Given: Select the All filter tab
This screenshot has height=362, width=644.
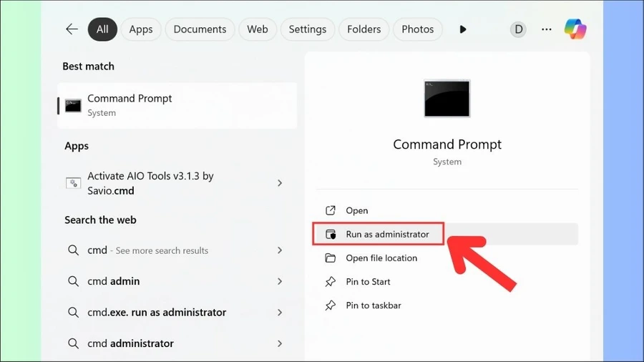Looking at the screenshot, I should (102, 29).
